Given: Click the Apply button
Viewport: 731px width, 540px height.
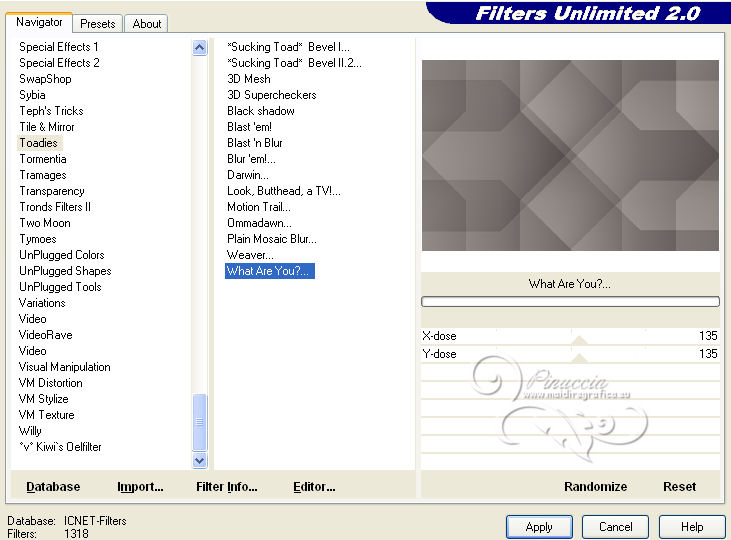Looking at the screenshot, I should 539,527.
